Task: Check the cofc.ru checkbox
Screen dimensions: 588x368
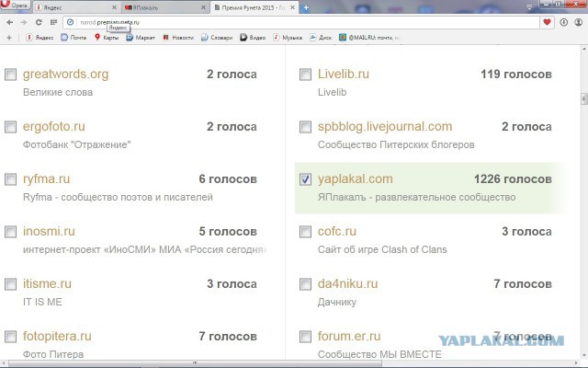Action: click(305, 232)
